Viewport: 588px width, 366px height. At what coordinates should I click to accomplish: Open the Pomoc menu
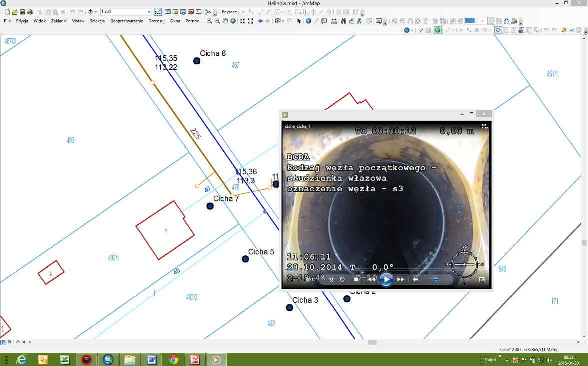[x=192, y=21]
